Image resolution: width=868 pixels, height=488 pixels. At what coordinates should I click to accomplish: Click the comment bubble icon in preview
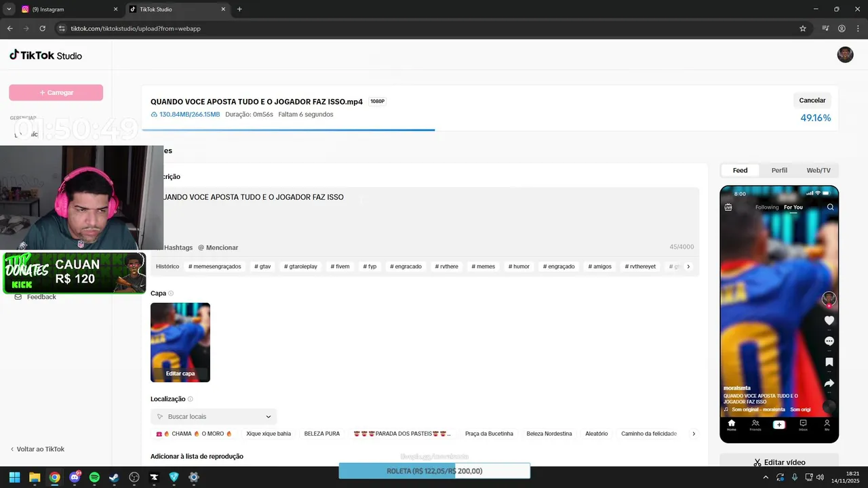pyautogui.click(x=829, y=341)
